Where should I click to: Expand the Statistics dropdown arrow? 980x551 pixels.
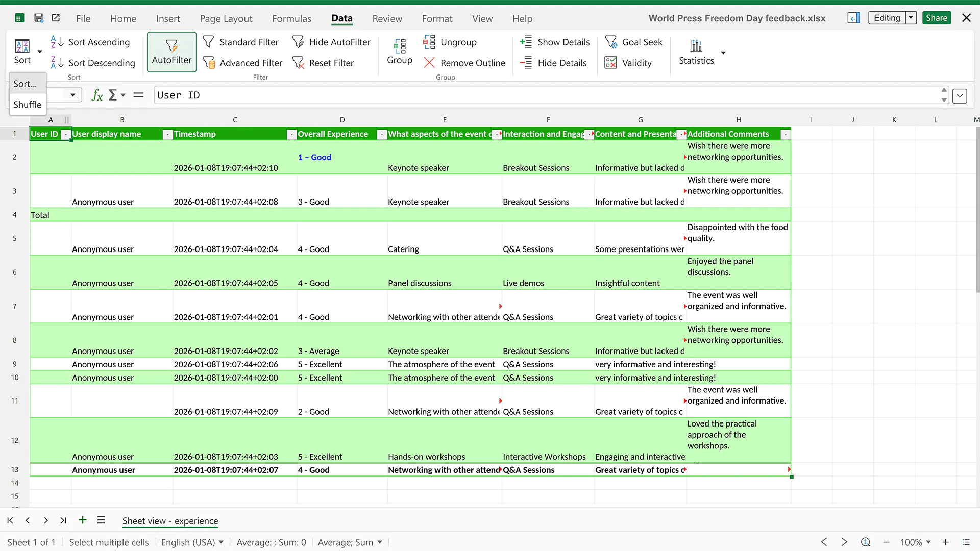tap(723, 53)
